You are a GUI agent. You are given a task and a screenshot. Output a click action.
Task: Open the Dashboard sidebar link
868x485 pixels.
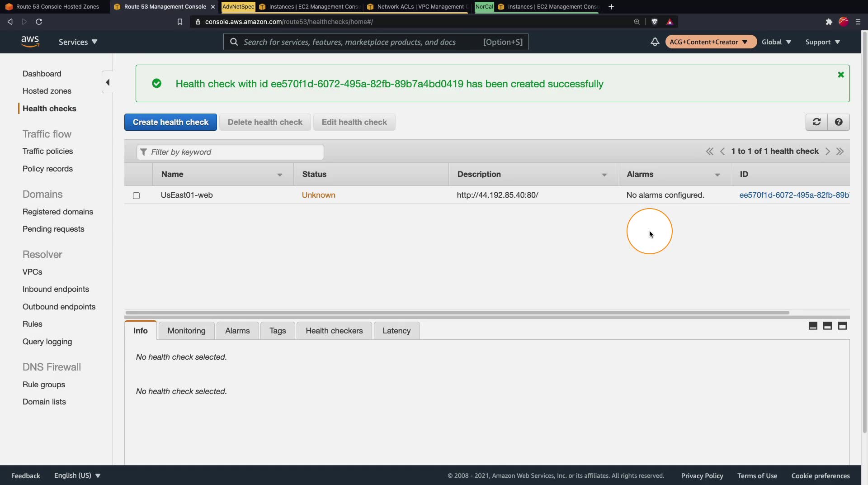tap(42, 74)
